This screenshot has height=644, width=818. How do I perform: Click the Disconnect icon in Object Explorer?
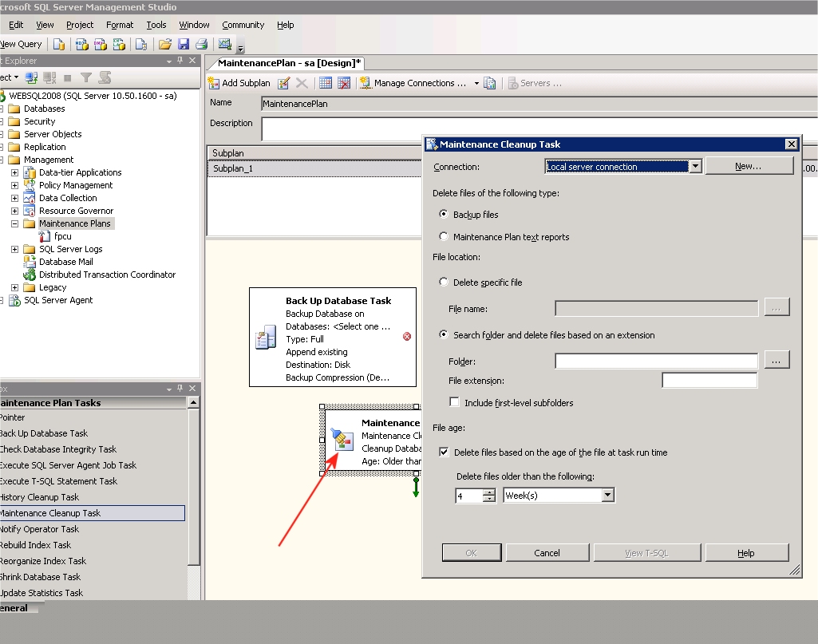coord(49,77)
